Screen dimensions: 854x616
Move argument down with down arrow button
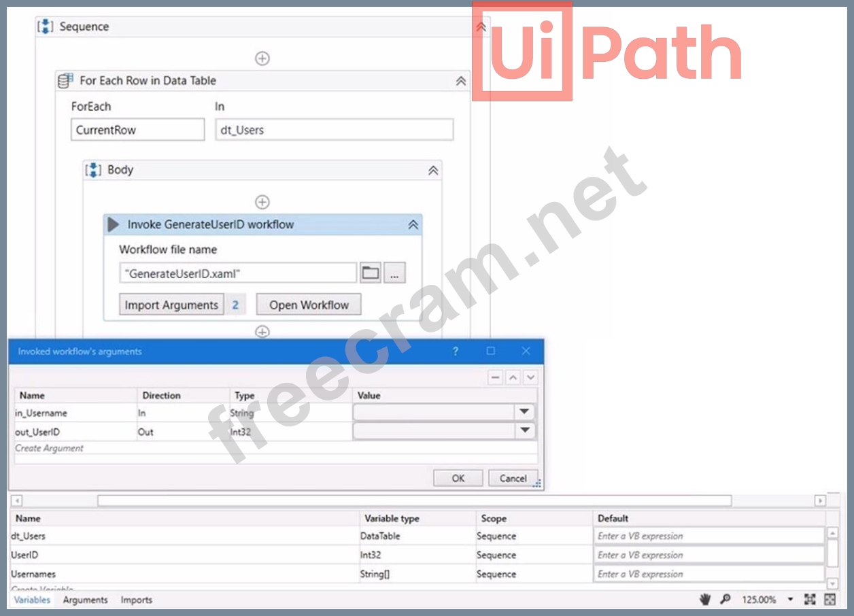[x=530, y=377]
